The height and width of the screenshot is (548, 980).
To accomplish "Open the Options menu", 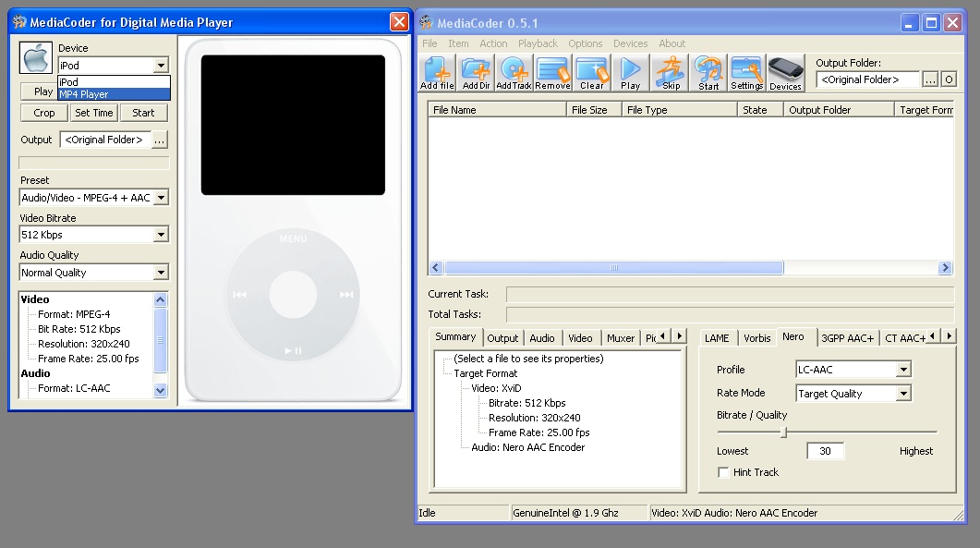I will point(585,43).
